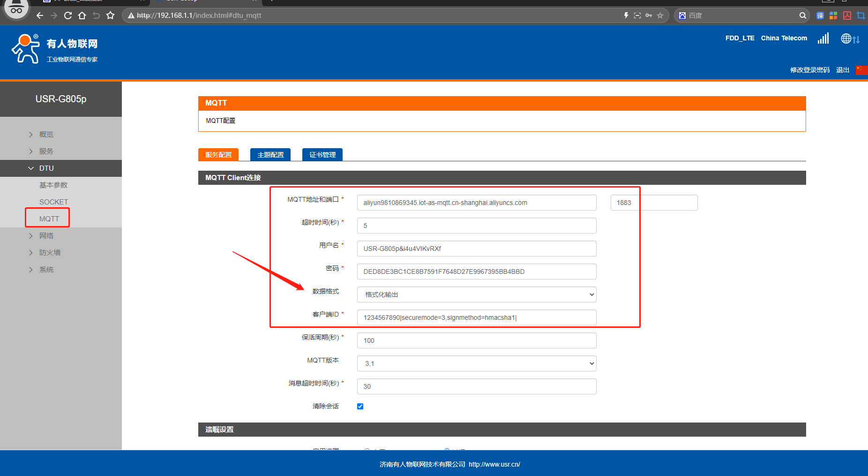Click the key icon in address bar

649,15
